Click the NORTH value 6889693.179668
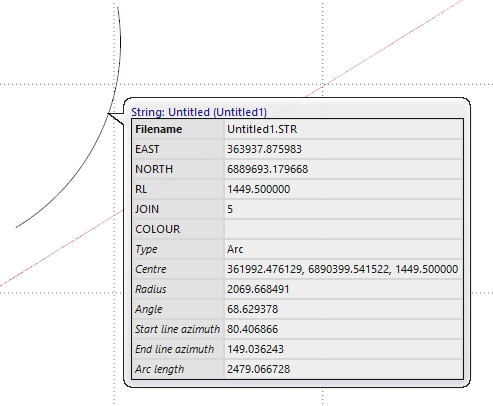493x406 pixels. point(267,169)
